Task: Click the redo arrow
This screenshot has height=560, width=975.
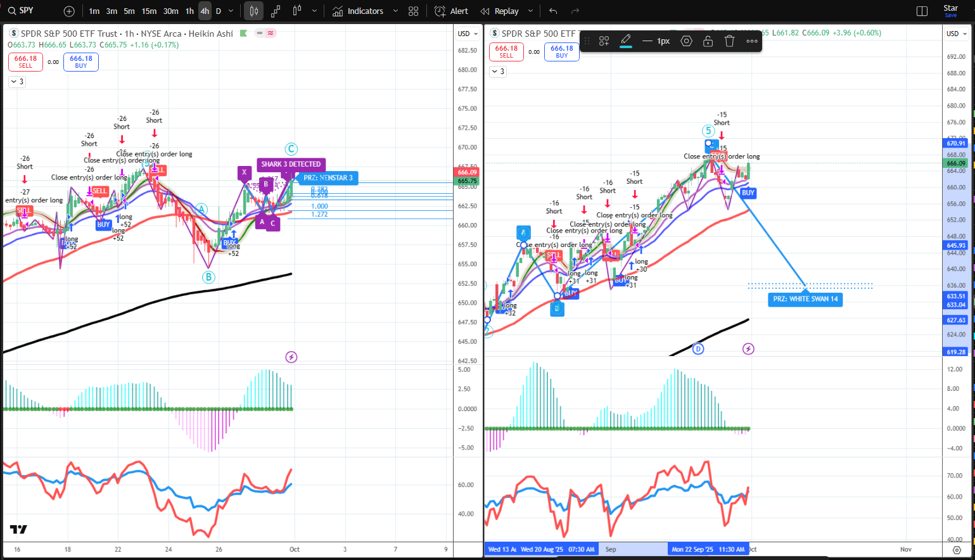Action: coord(575,11)
